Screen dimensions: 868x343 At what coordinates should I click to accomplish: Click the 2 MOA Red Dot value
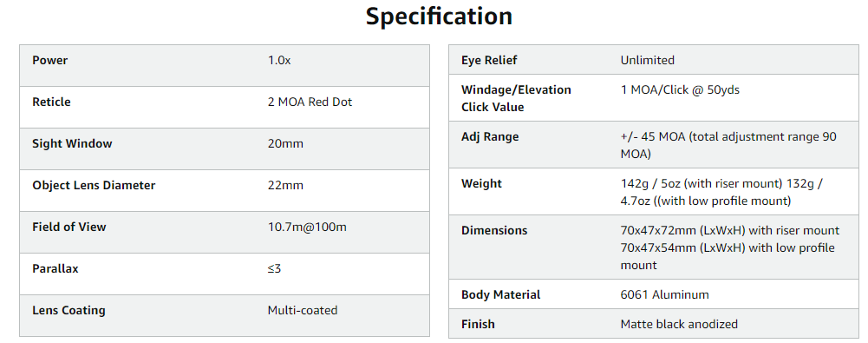pos(310,102)
